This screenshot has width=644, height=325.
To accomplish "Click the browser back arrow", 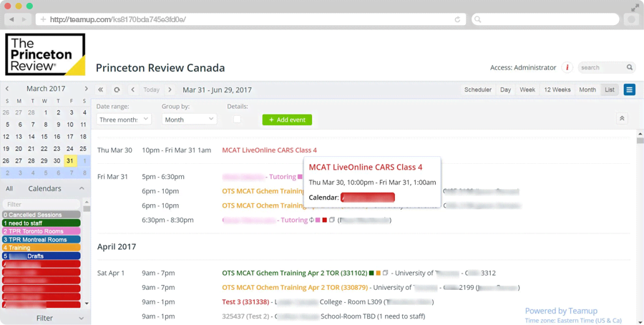I will [x=11, y=19].
